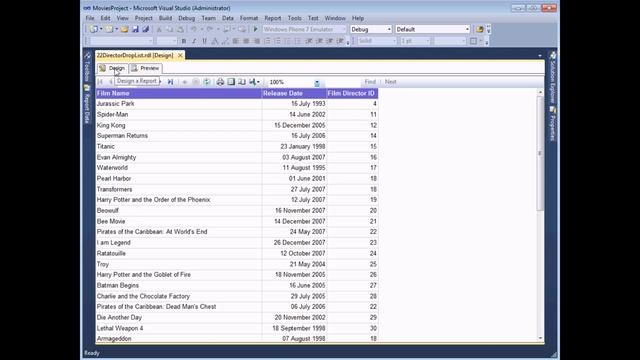Click the Page Setup icon

(x=242, y=82)
